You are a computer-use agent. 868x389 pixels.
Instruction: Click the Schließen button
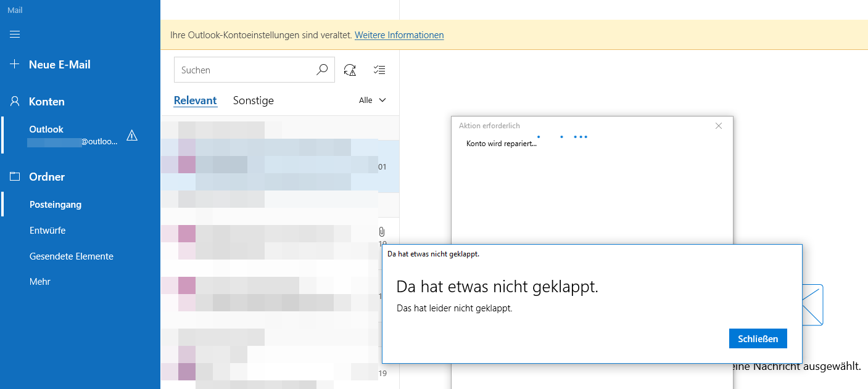[x=758, y=338]
